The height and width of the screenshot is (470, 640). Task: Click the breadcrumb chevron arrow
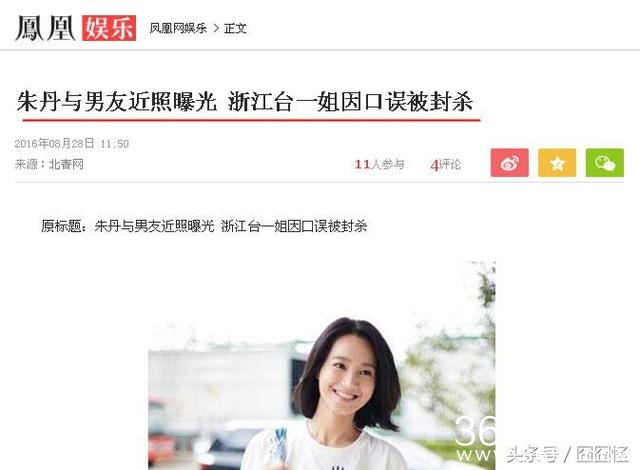(216, 29)
